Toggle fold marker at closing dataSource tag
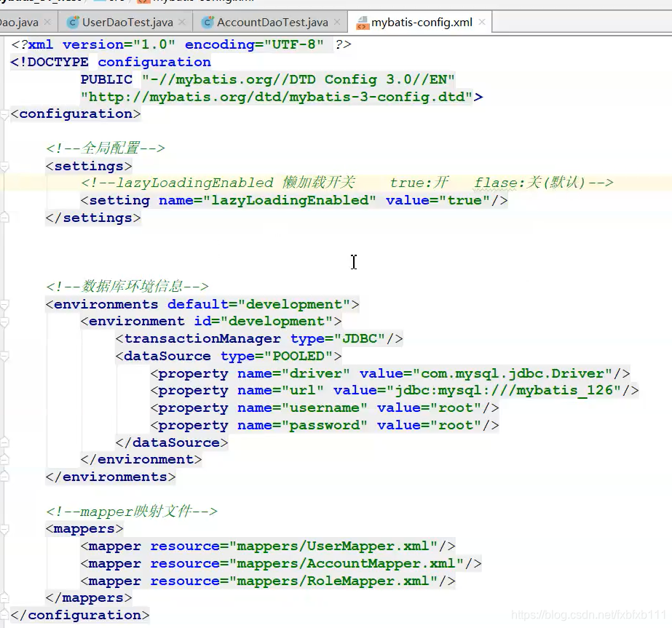Screen dimensions: 672x628 [x=4, y=442]
